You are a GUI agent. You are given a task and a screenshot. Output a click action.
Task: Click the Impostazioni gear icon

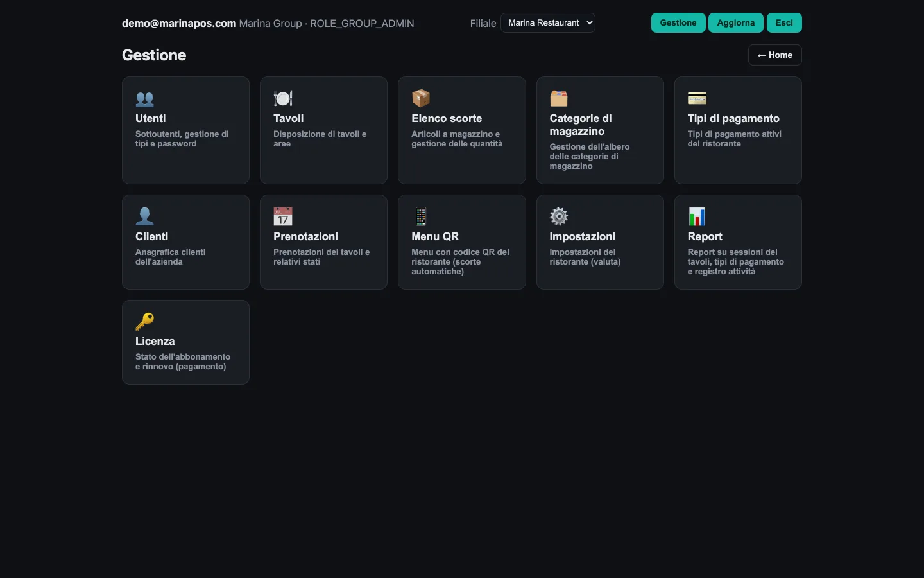coord(559,216)
